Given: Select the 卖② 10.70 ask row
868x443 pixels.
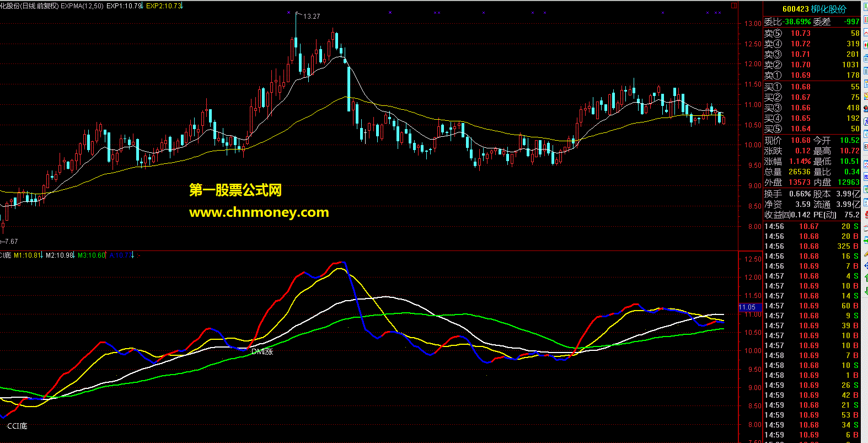Looking at the screenshot, I should click(x=812, y=65).
